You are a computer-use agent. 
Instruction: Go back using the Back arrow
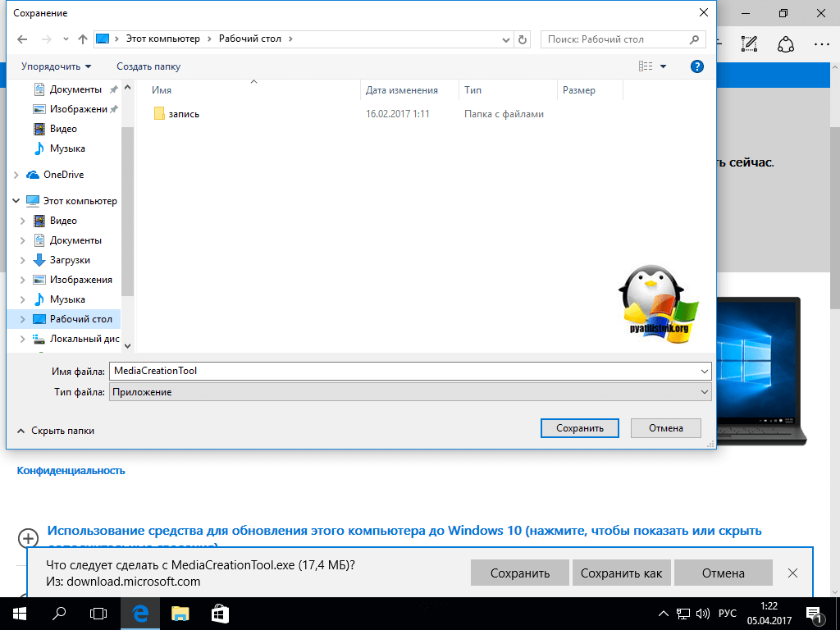click(22, 39)
